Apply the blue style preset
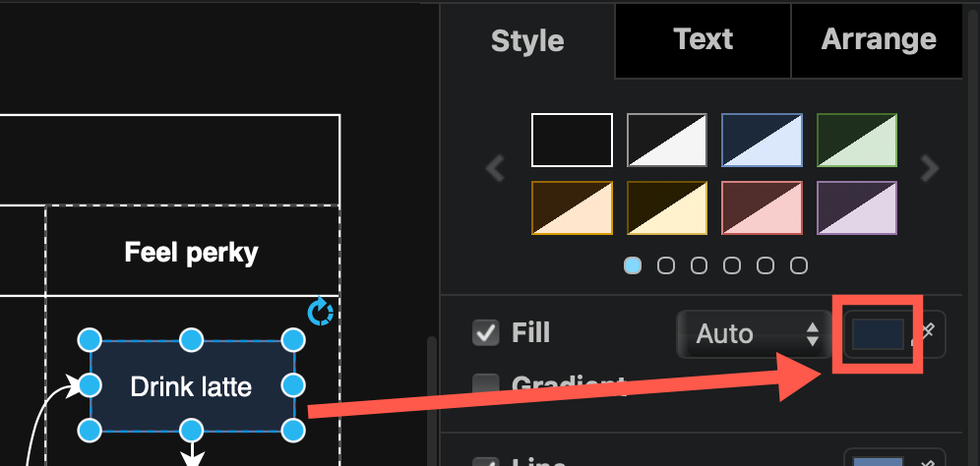 762,140
